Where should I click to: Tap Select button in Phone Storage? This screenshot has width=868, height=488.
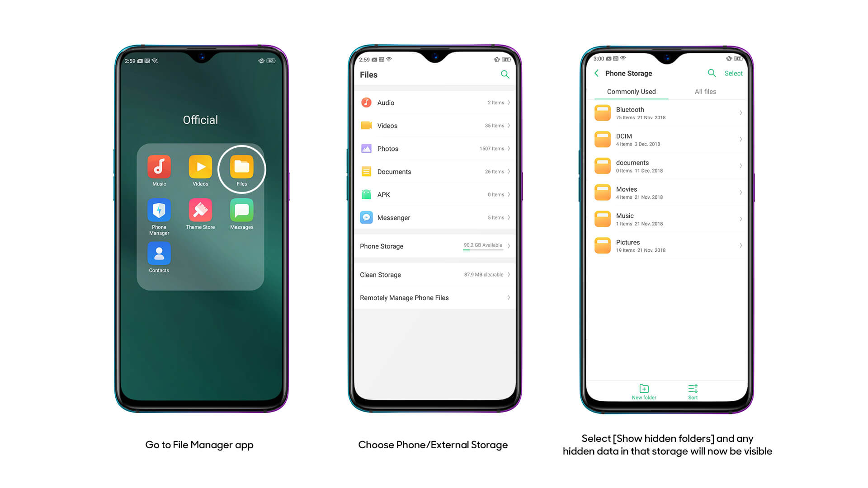point(735,73)
